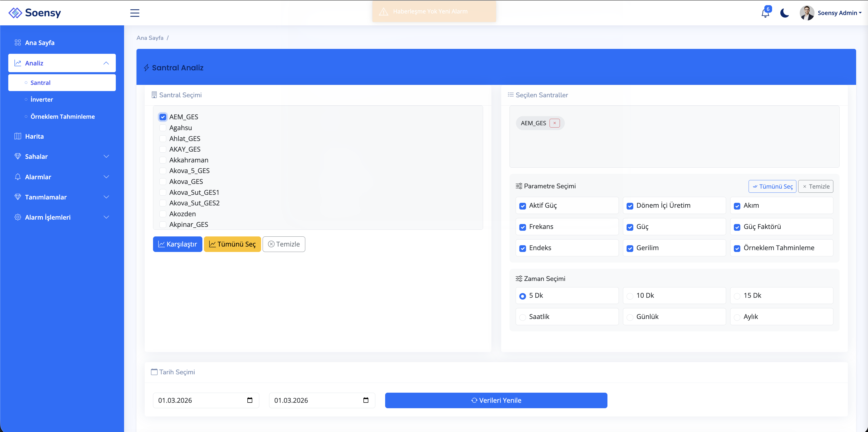This screenshot has height=432, width=868.
Task: Toggle dark mode moon icon
Action: (x=785, y=13)
